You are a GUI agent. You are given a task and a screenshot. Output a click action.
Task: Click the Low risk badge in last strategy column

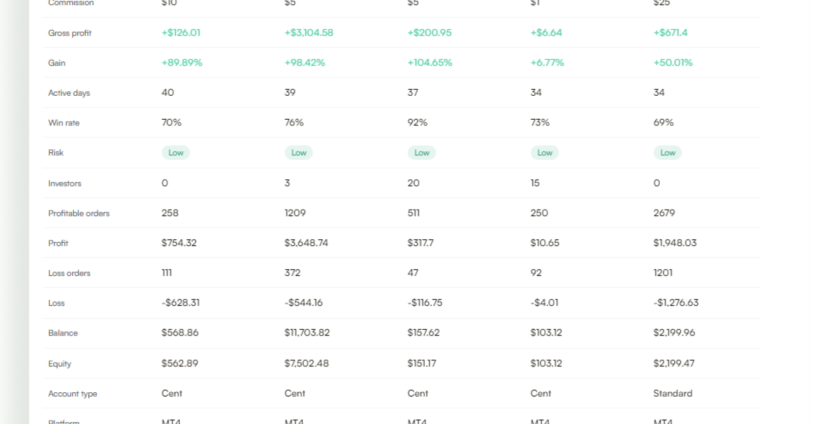[668, 153]
